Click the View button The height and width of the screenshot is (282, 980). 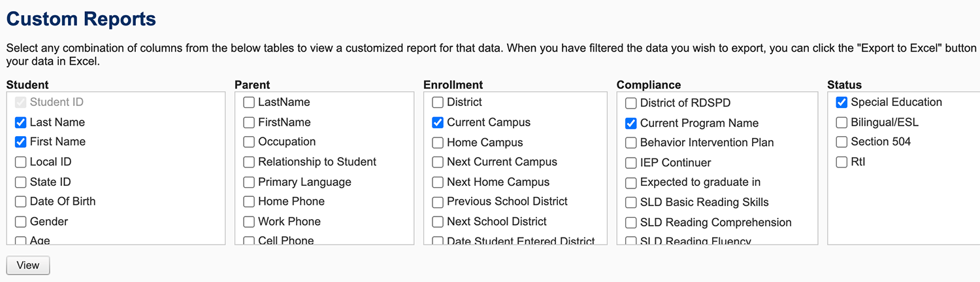tap(28, 265)
